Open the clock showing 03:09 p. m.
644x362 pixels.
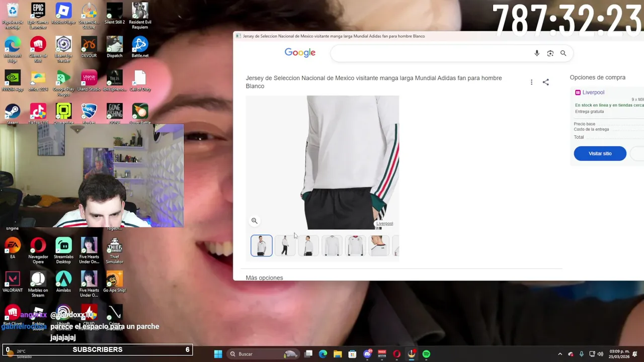[619, 354]
